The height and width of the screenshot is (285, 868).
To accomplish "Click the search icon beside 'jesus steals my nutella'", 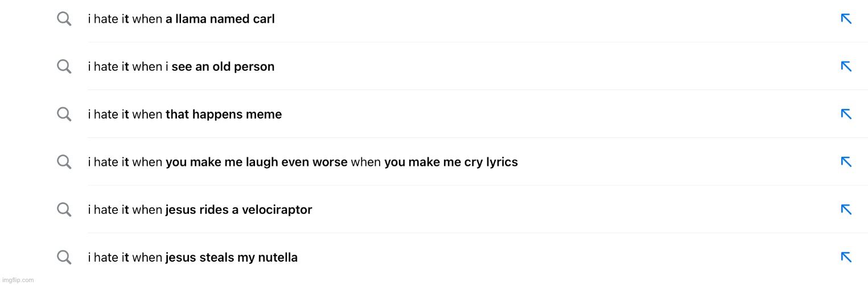I will (64, 258).
